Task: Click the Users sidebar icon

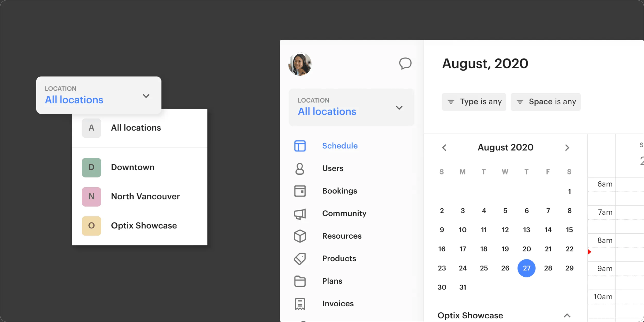Action: tap(300, 168)
